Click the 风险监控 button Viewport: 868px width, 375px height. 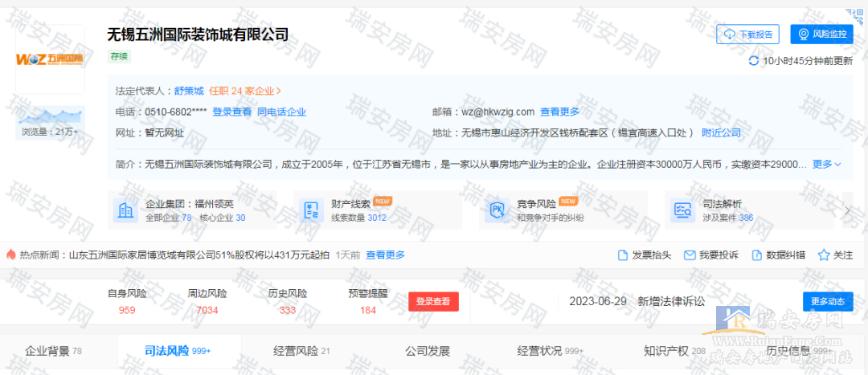pyautogui.click(x=821, y=34)
